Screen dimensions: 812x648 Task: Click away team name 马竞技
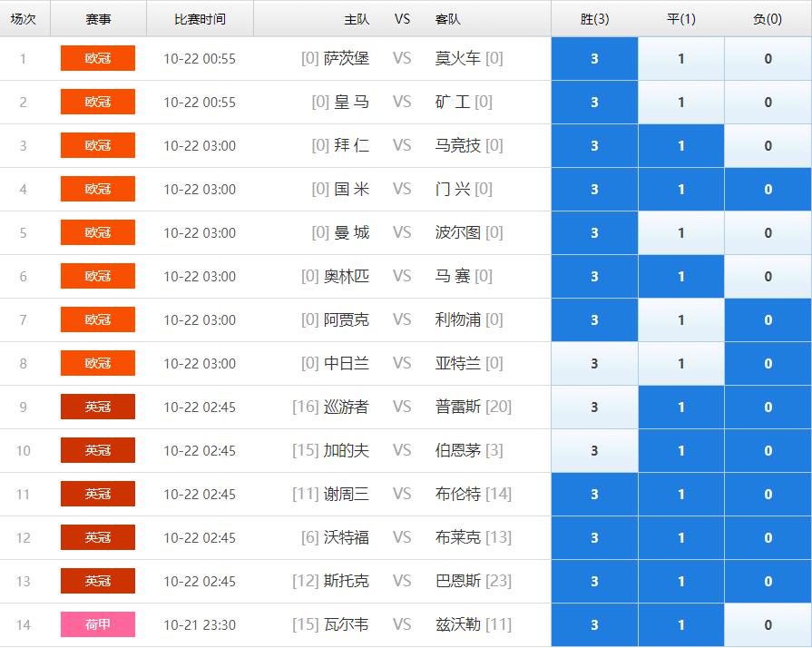(x=458, y=145)
